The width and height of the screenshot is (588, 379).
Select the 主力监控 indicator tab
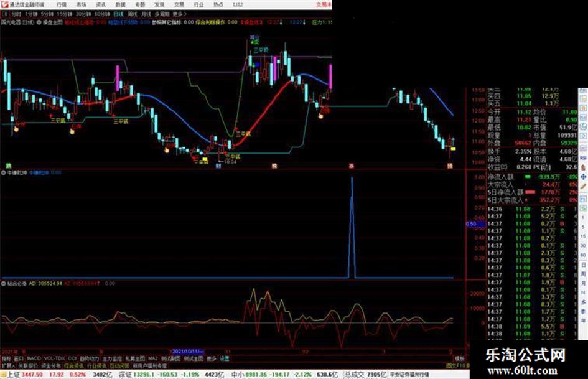point(112,358)
